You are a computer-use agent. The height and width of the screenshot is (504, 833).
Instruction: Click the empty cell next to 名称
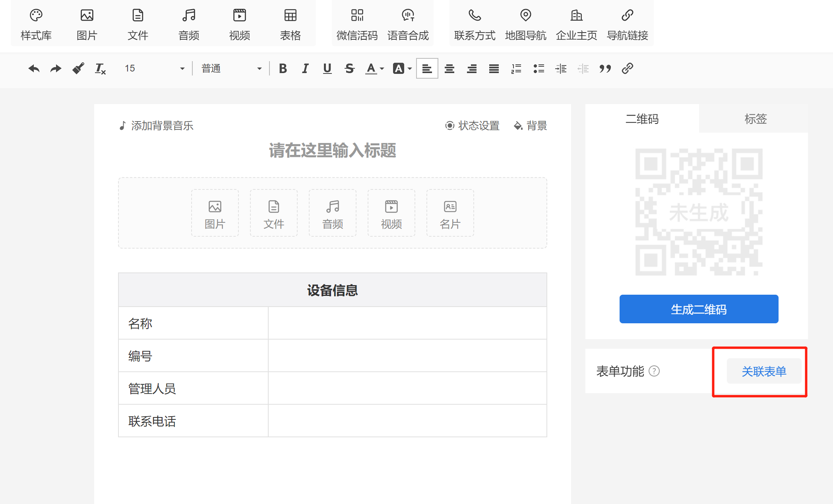pos(407,323)
